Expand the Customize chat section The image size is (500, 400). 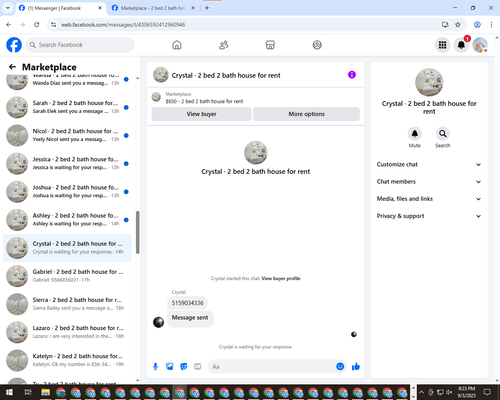point(429,164)
